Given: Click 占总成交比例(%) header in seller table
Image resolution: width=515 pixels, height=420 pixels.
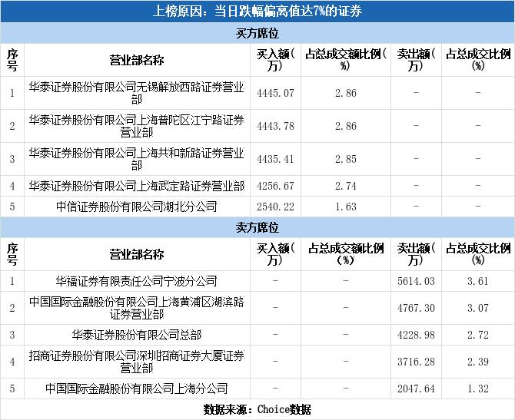Looking at the screenshot, I should (478, 255).
